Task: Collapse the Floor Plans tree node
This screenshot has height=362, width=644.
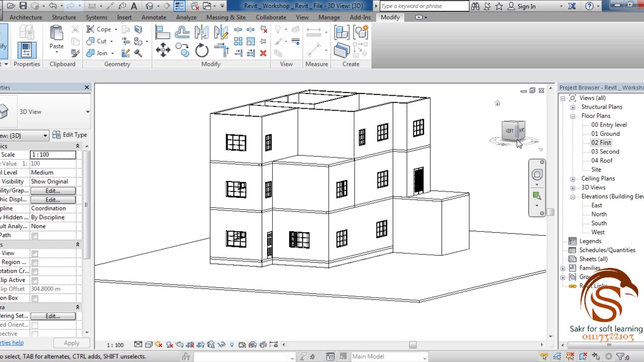Action: point(573,116)
